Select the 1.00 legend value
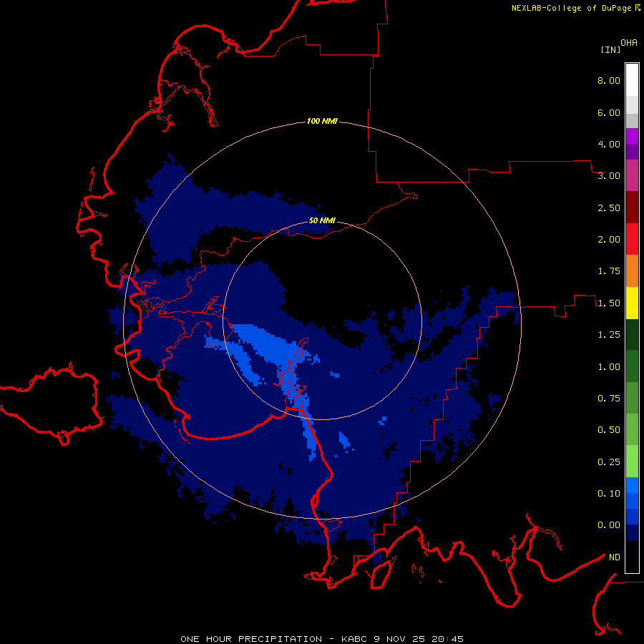 pos(609,367)
